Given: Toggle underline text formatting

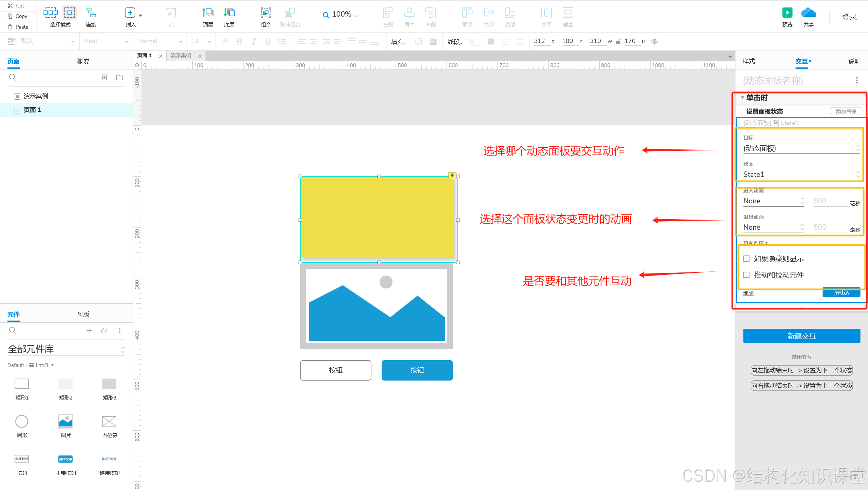Looking at the screenshot, I should pyautogui.click(x=268, y=41).
